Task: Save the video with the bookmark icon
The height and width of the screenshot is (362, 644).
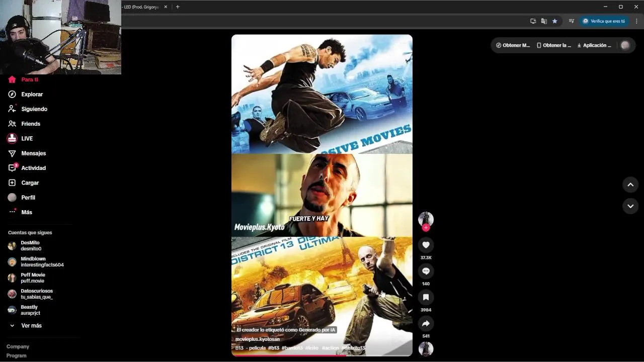Action: 426,297
